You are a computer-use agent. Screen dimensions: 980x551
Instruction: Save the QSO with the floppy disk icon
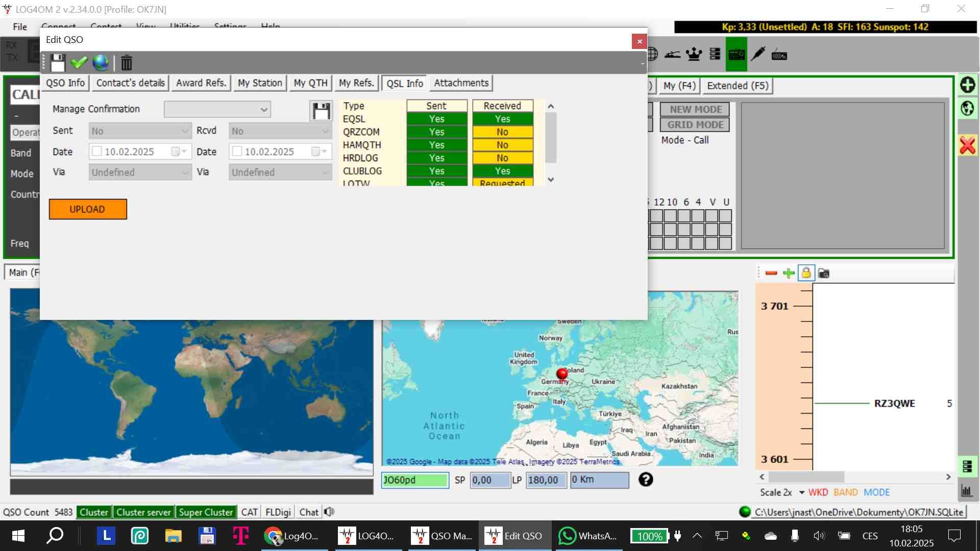point(58,62)
